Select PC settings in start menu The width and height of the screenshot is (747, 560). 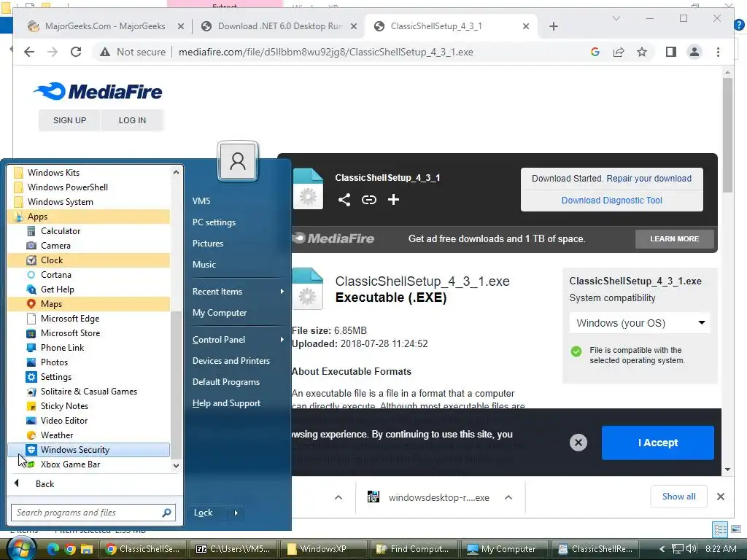214,222
